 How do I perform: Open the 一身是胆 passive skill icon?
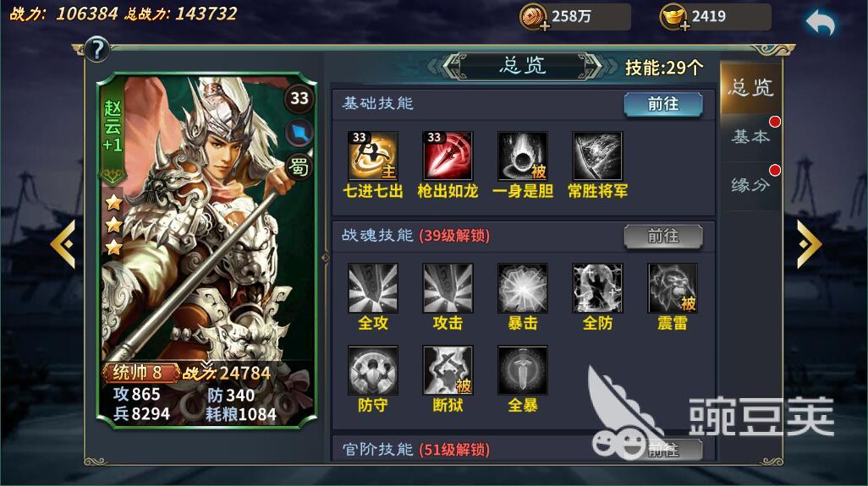pos(522,156)
